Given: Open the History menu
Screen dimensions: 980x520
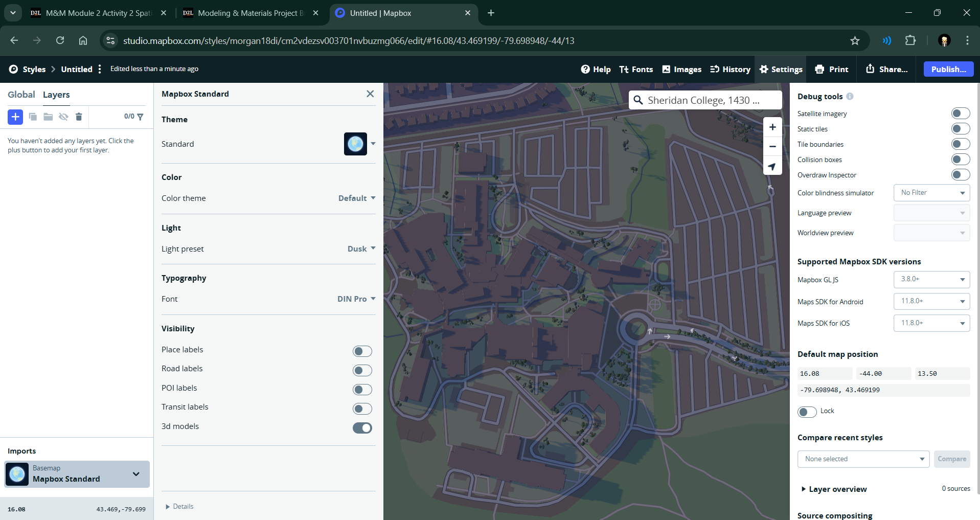Looking at the screenshot, I should click(x=730, y=69).
